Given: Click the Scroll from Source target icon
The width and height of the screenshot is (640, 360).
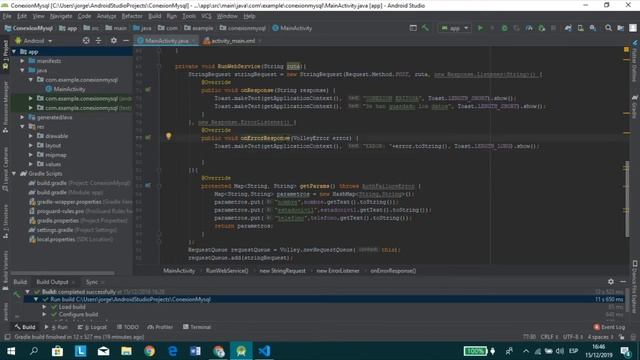Looking at the screenshot, I should pos(86,40).
